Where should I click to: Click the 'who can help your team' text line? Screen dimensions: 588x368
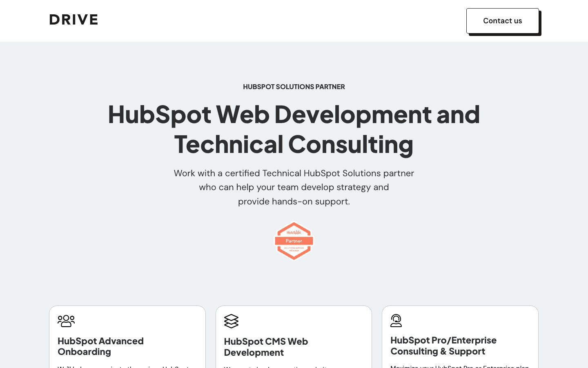tap(294, 187)
